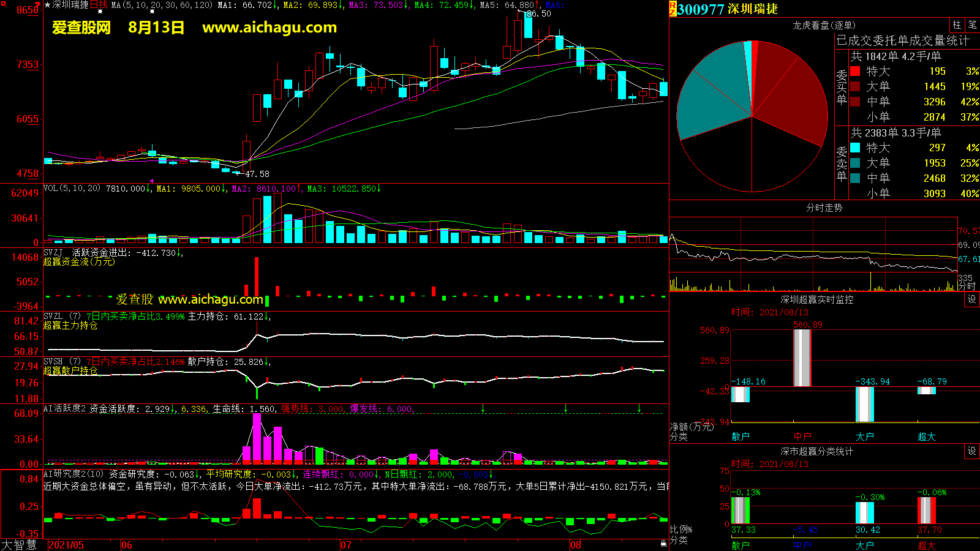Switch to 笔 per-trade mode
The height and width of the screenshot is (551, 980).
[x=972, y=25]
